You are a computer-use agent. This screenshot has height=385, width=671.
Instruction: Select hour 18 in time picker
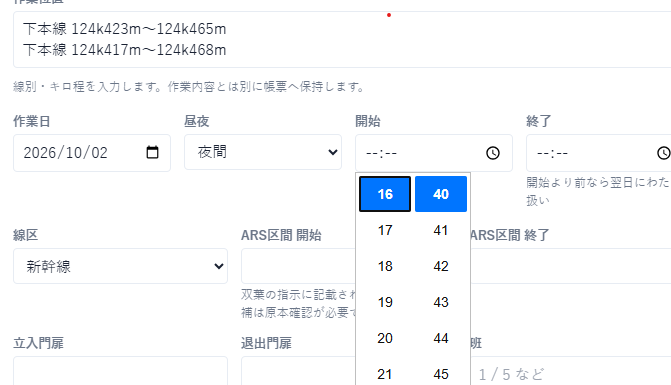point(385,266)
